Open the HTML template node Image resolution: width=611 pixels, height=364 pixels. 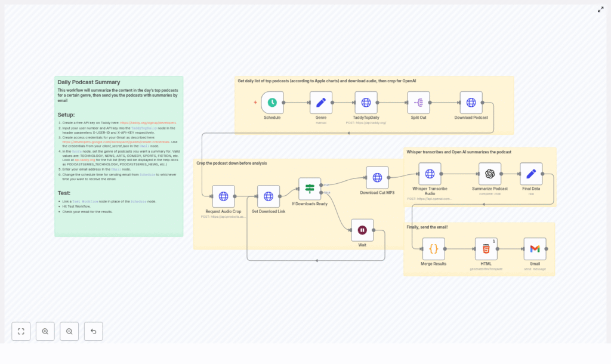[486, 249]
